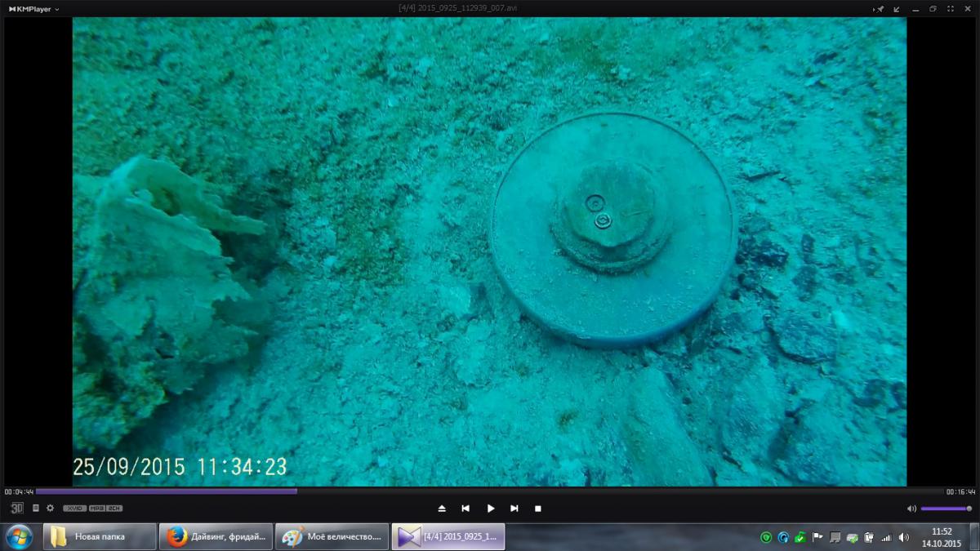980x551 pixels.
Task: Toggle the always-on-top pin icon
Action: tap(880, 8)
